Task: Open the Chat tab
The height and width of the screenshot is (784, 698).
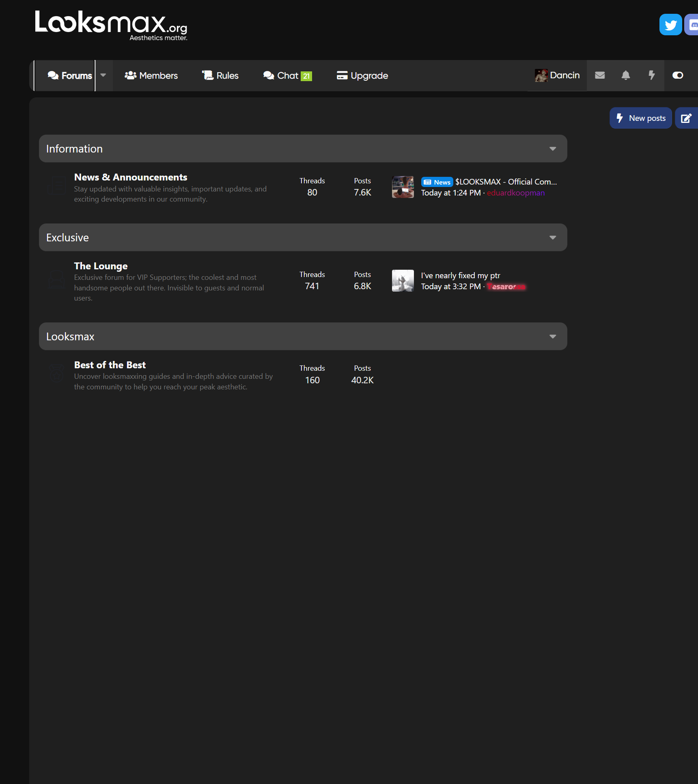Action: pyautogui.click(x=287, y=75)
